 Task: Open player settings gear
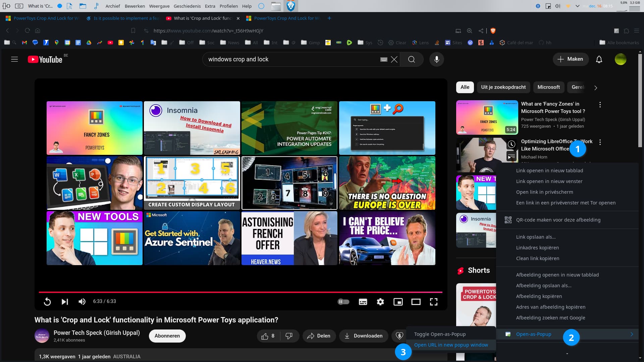pyautogui.click(x=380, y=302)
